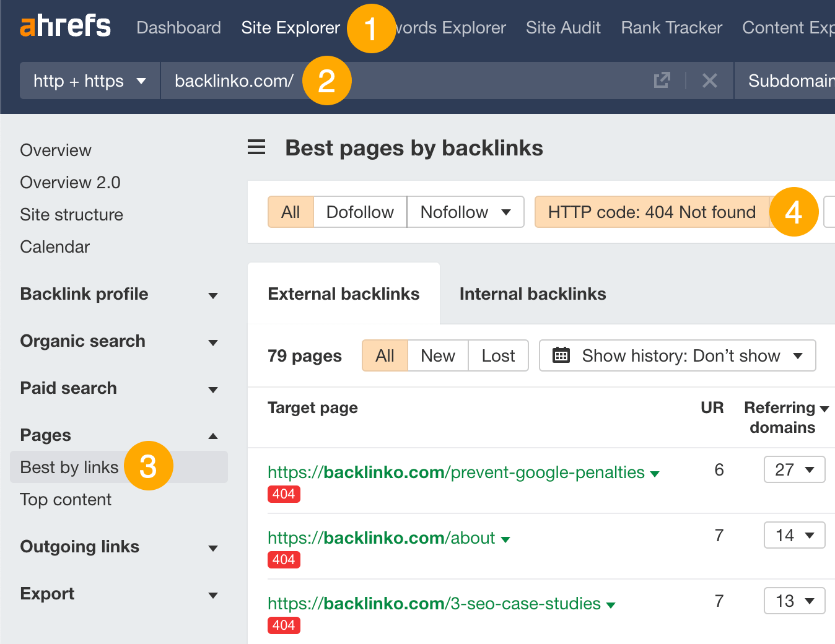The image size is (835, 644).
Task: Open the hamburger menu beside Best pages heading
Action: click(256, 147)
